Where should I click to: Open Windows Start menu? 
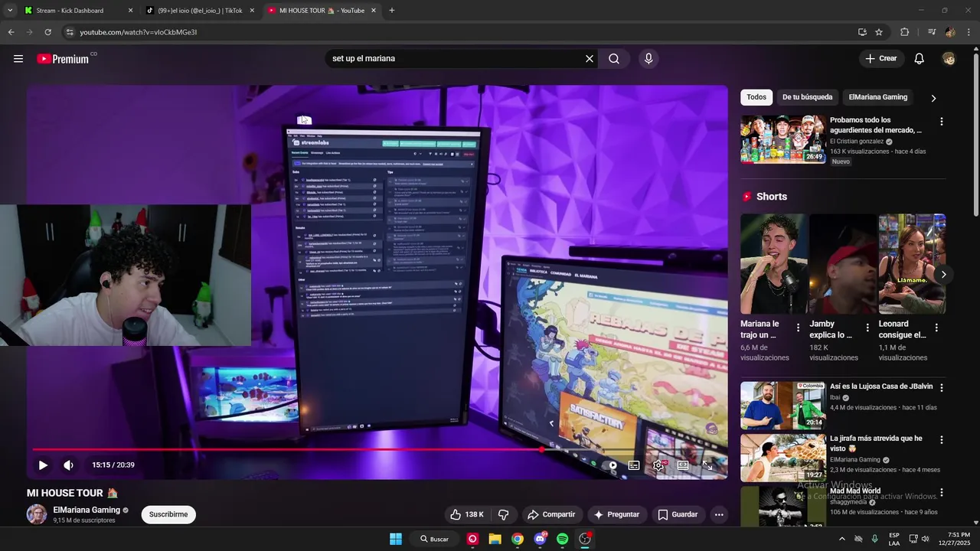pos(396,539)
